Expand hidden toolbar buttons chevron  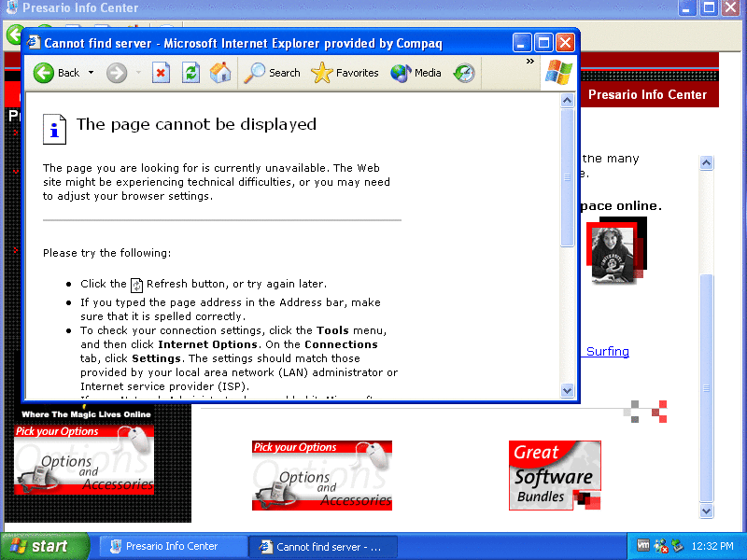529,62
